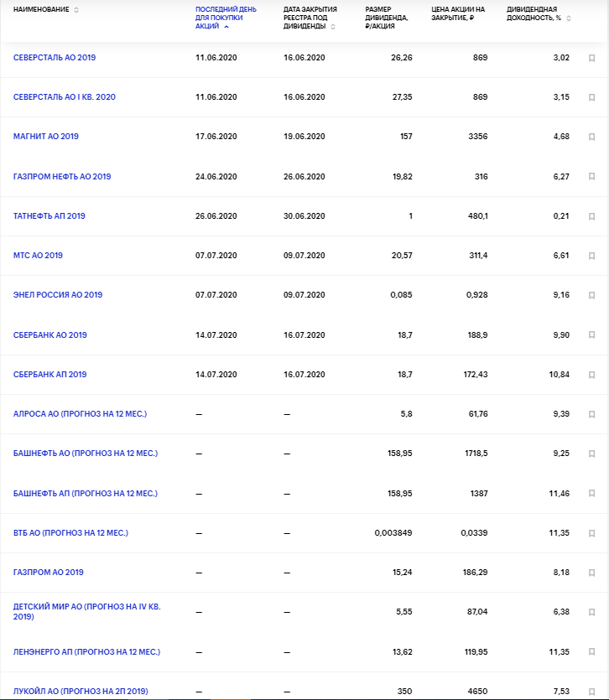Sort by Наименование column arrows
Image resolution: width=609 pixels, height=700 pixels.
pos(76,10)
